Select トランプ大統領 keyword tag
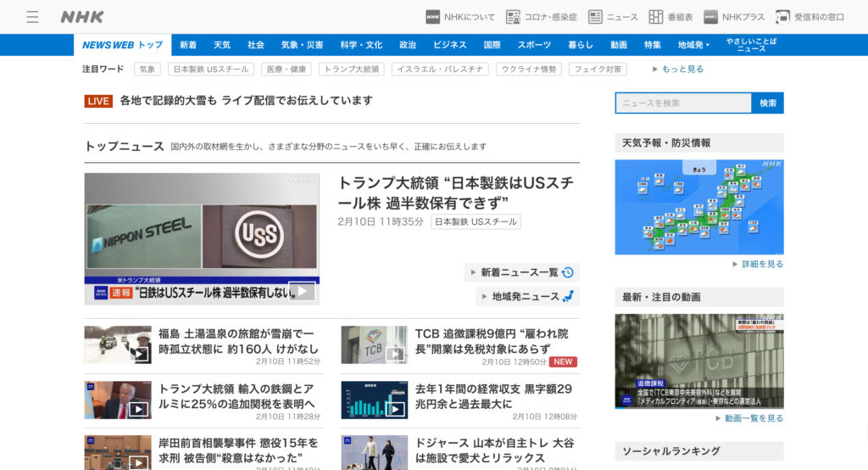Image resolution: width=868 pixels, height=470 pixels. click(352, 70)
